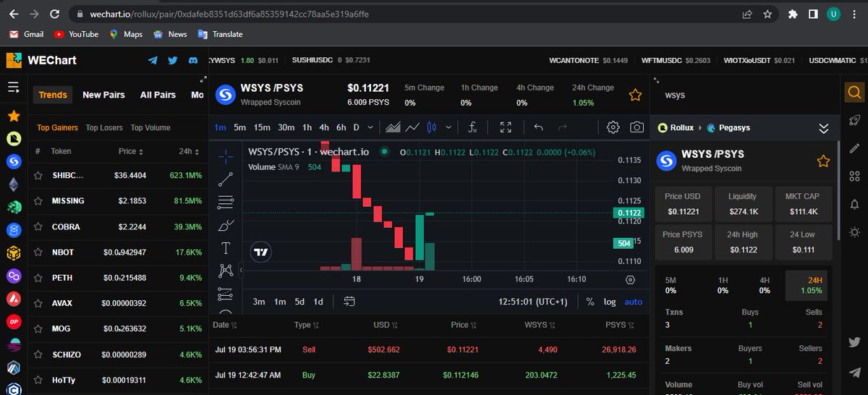868x395 pixels.
Task: Switch to All Pairs tab
Action: pos(158,95)
